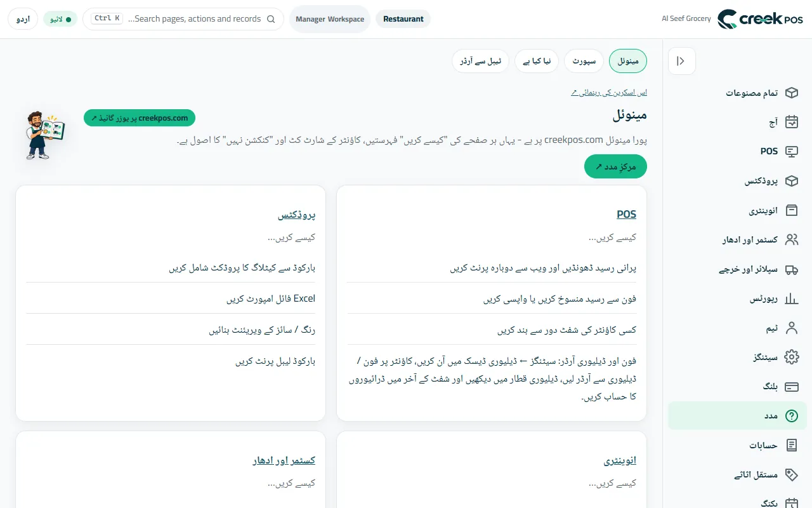Click the آج calendar icon in sidebar
Screen dimensions: 812x508
pos(791,122)
